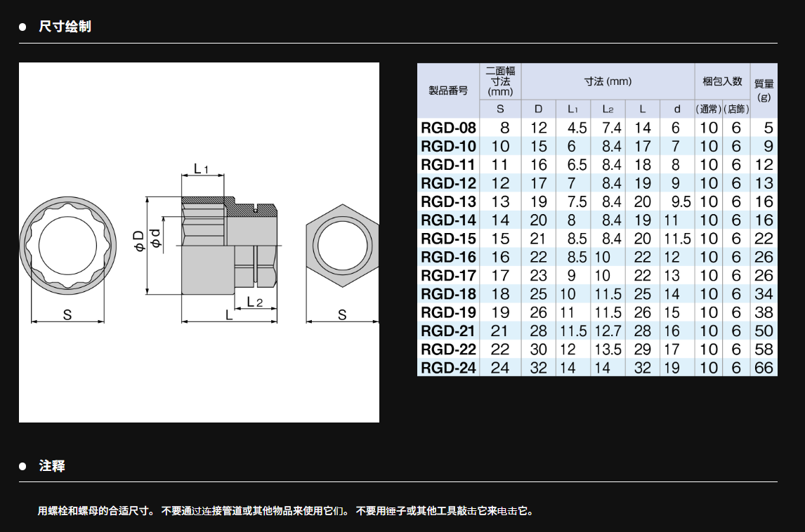
Task: Click the 梱包入数 column header
Action: click(722, 81)
